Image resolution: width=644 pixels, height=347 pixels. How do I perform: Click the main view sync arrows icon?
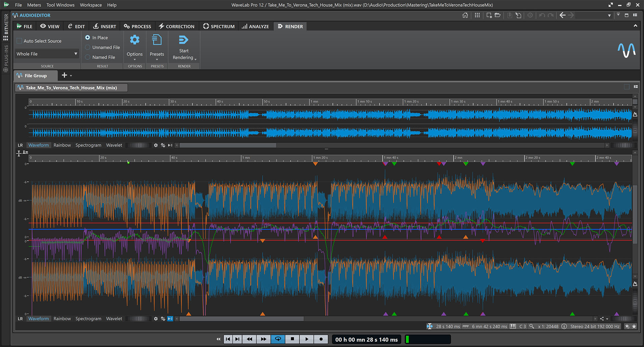(163, 319)
